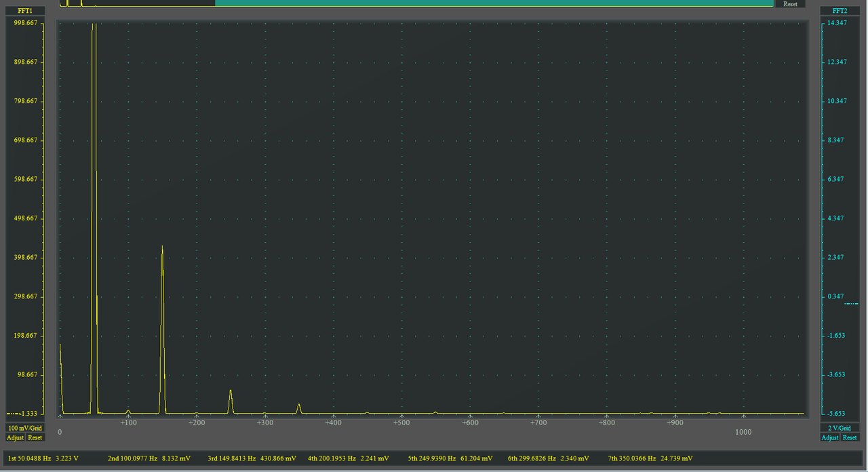Click the +700 frequency axis marker
This screenshot has width=868, height=472.
tap(538, 422)
